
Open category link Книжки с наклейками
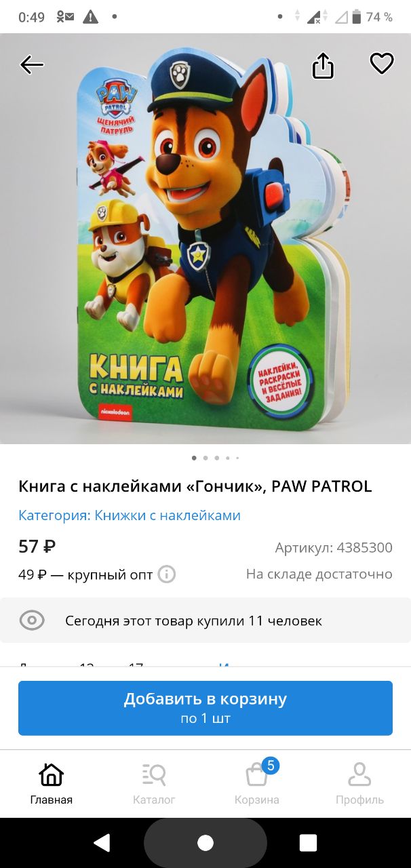pos(168,515)
